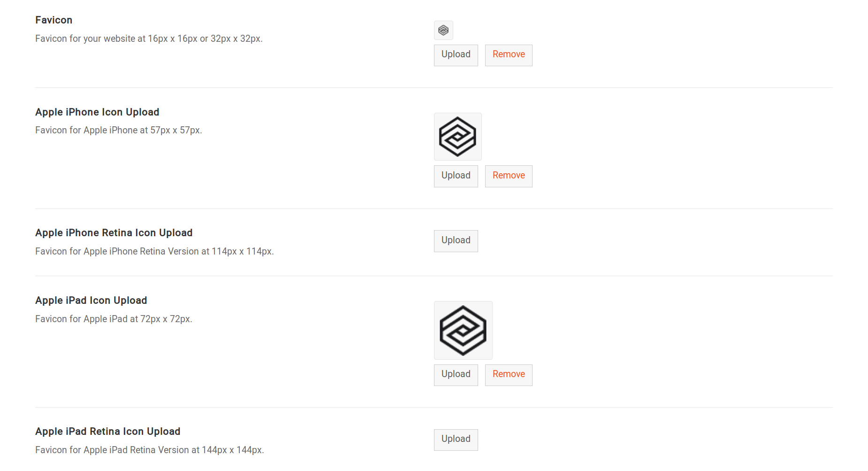This screenshot has width=868, height=471.
Task: Upload an Apple iPad Retina icon
Action: (455, 440)
